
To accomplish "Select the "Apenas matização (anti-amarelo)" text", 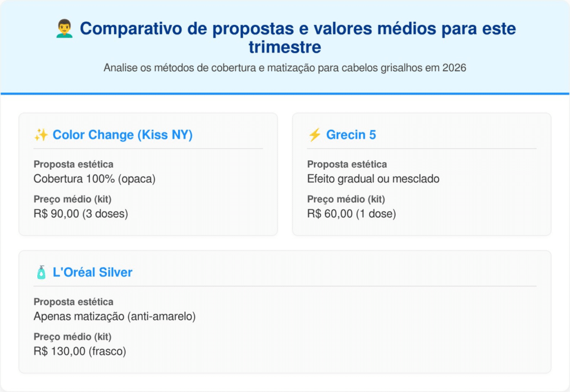I will point(115,316).
